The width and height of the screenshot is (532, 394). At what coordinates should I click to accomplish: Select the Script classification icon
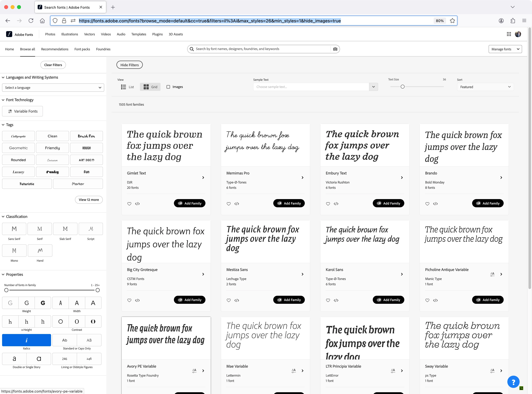tap(91, 229)
